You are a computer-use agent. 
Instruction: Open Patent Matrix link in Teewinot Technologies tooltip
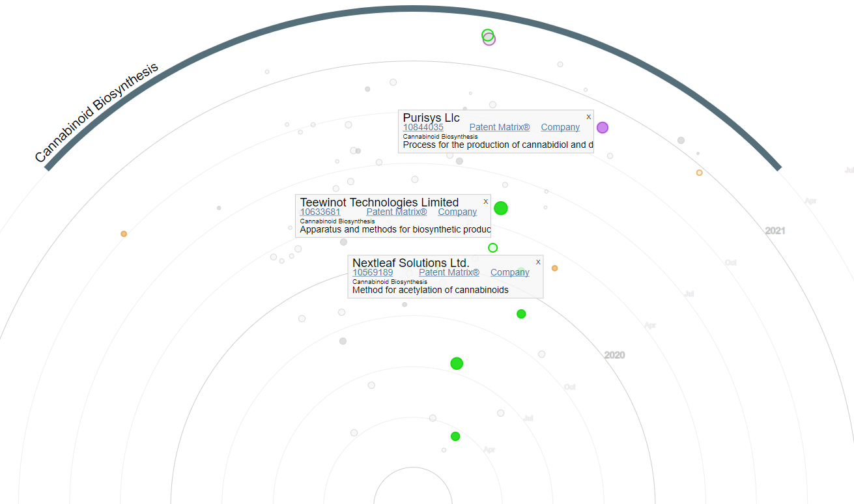pyautogui.click(x=397, y=212)
